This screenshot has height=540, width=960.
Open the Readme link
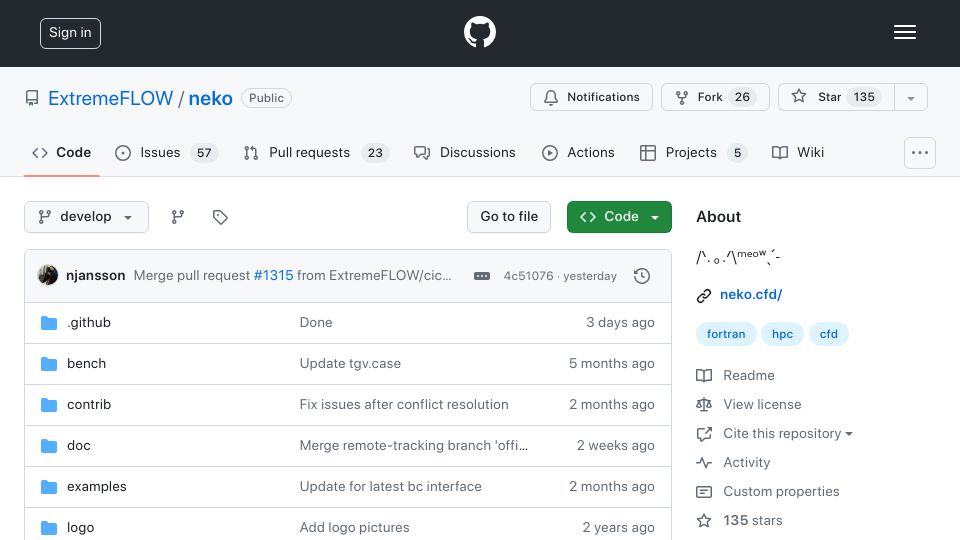(735, 375)
